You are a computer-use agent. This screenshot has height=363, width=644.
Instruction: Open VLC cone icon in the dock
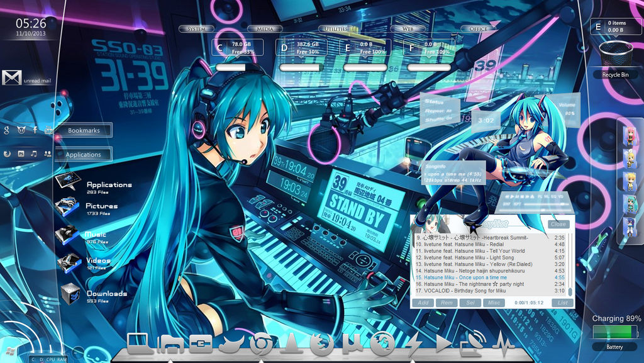(x=291, y=343)
